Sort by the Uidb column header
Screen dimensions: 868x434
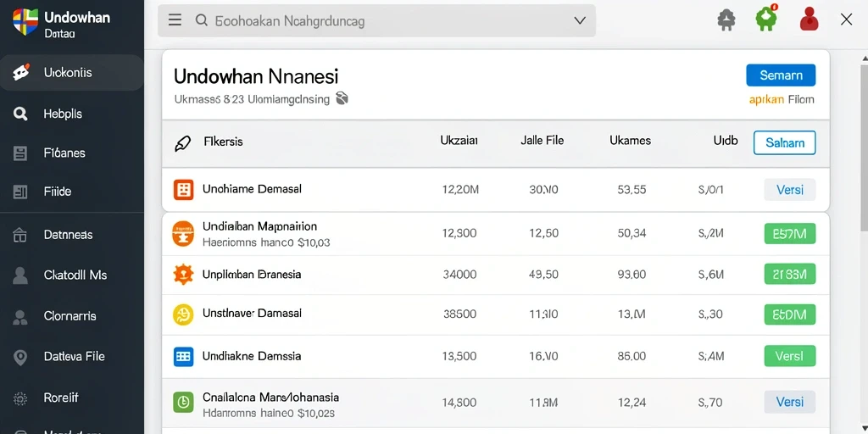pos(726,141)
